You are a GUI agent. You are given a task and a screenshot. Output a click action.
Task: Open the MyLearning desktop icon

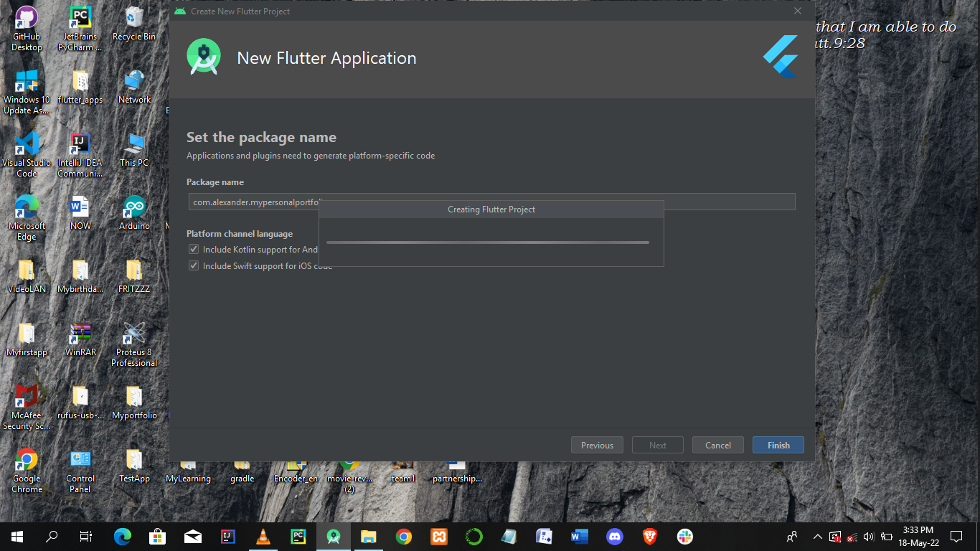click(x=188, y=474)
